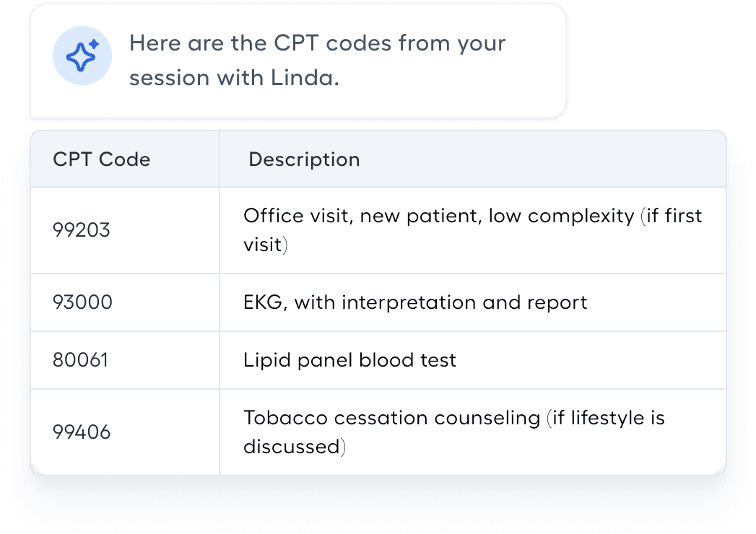Screen dimensions: 756x534
Task: Select the CPT Code column header
Action: coord(100,159)
